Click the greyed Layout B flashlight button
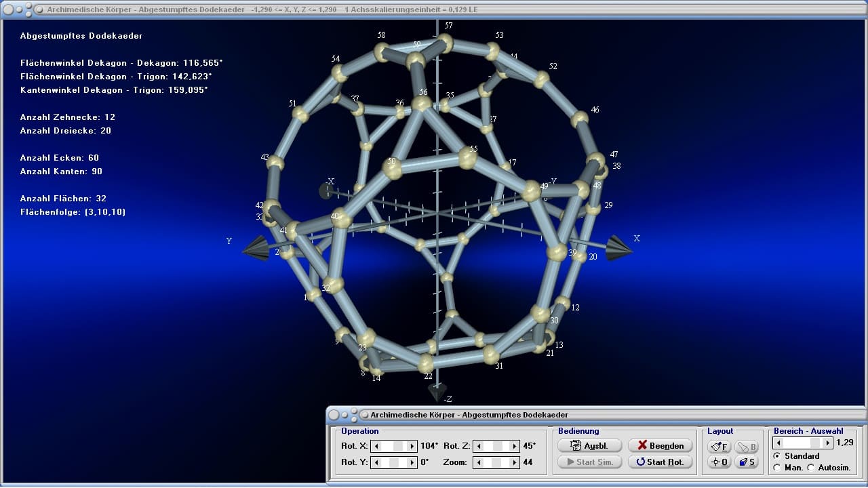Viewport: 868px width, 488px height. [x=747, y=447]
